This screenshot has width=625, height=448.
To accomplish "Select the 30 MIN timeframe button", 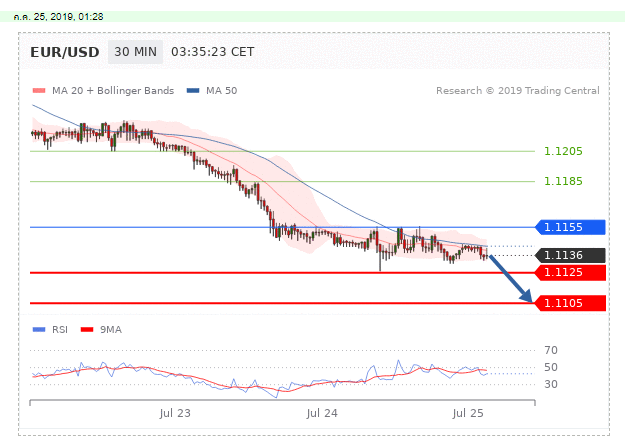I will tap(136, 52).
